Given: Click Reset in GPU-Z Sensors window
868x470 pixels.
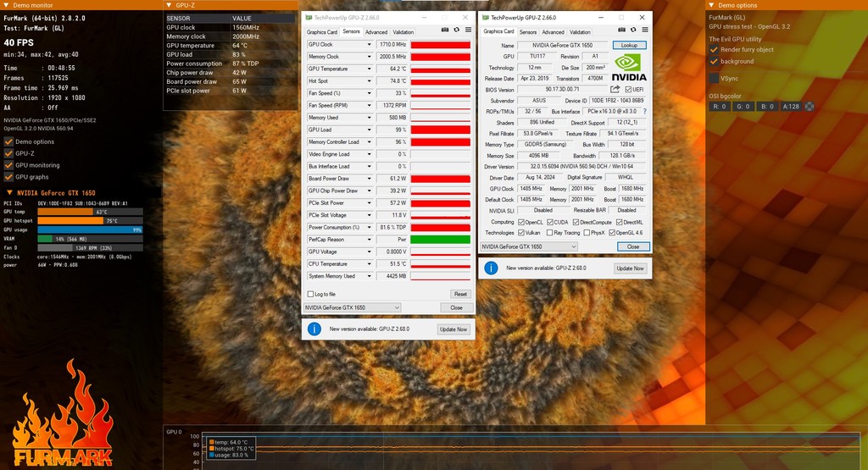Looking at the screenshot, I should coord(460,294).
